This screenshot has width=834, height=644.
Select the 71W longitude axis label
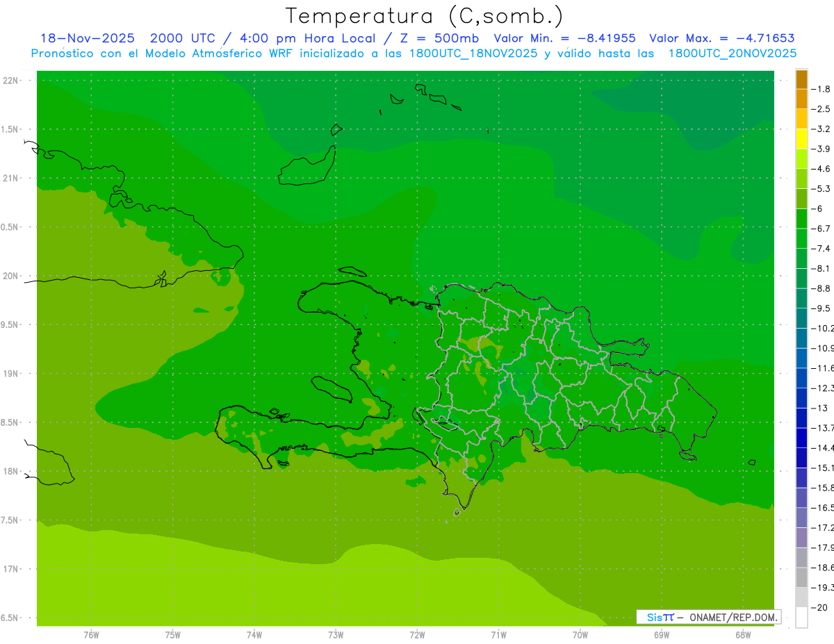pyautogui.click(x=498, y=634)
